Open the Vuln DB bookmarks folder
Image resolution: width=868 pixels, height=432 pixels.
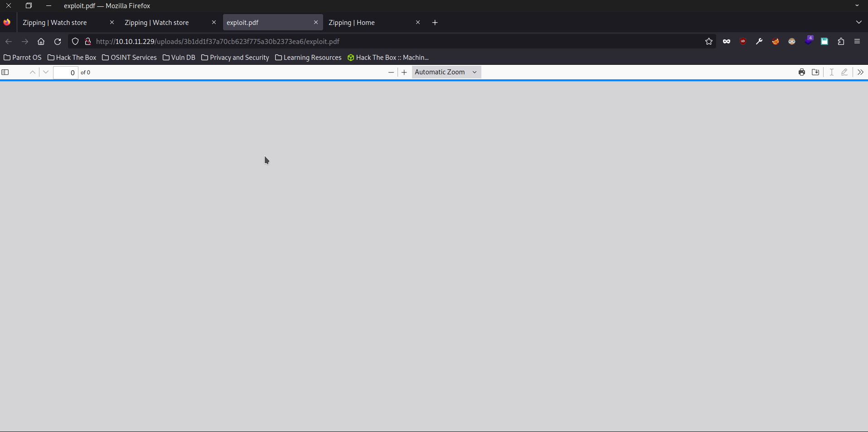click(x=179, y=58)
